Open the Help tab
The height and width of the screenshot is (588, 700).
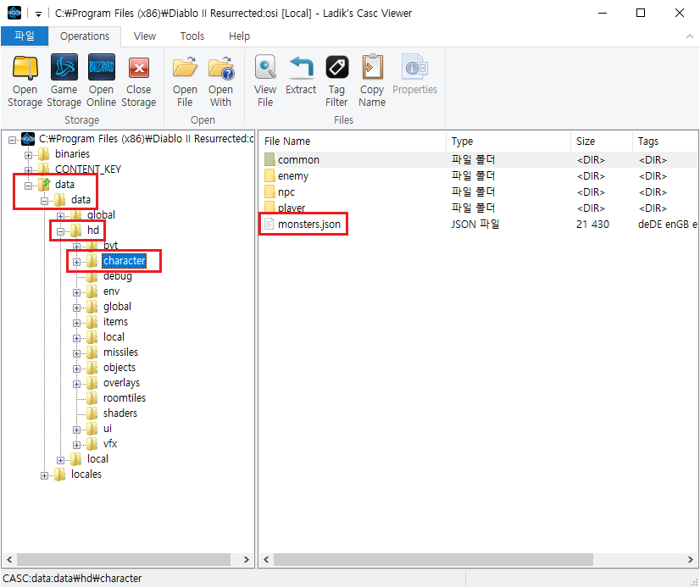click(239, 36)
